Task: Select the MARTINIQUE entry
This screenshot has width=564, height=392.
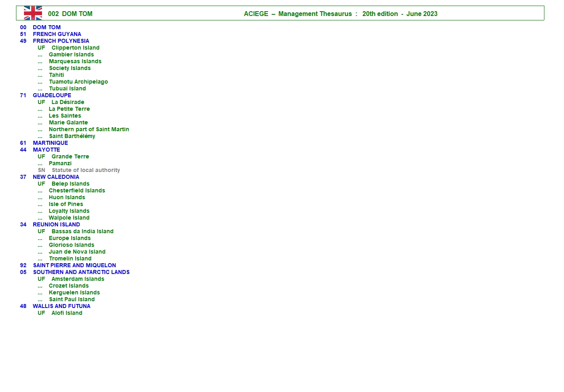Action: [x=50, y=143]
